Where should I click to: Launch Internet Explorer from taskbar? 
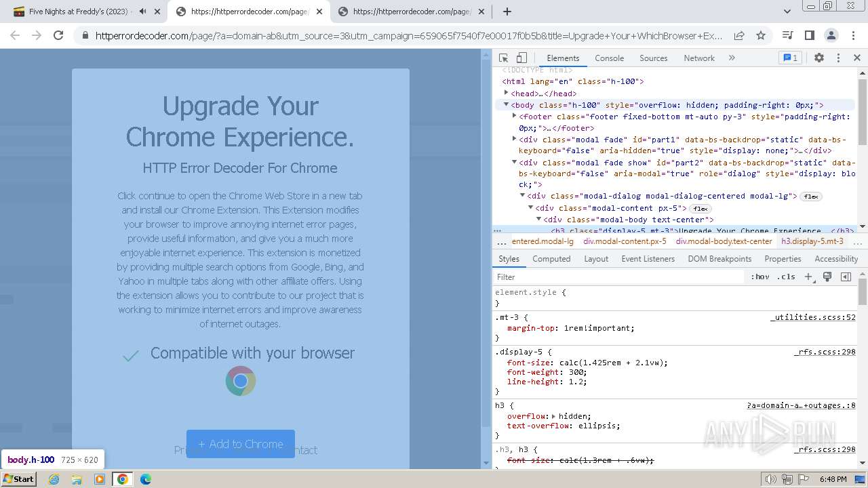tap(54, 479)
